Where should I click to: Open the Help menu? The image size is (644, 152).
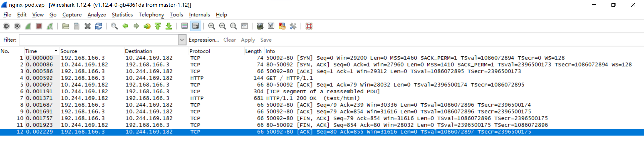click(221, 15)
